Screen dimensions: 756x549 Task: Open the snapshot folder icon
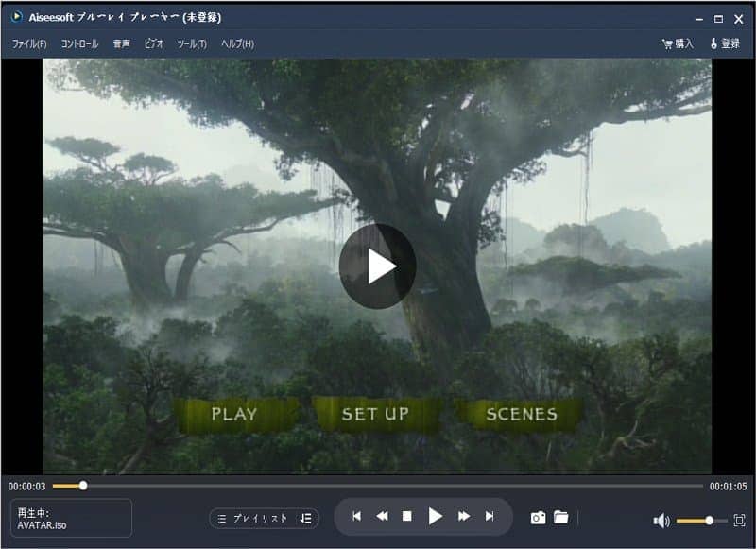point(560,517)
